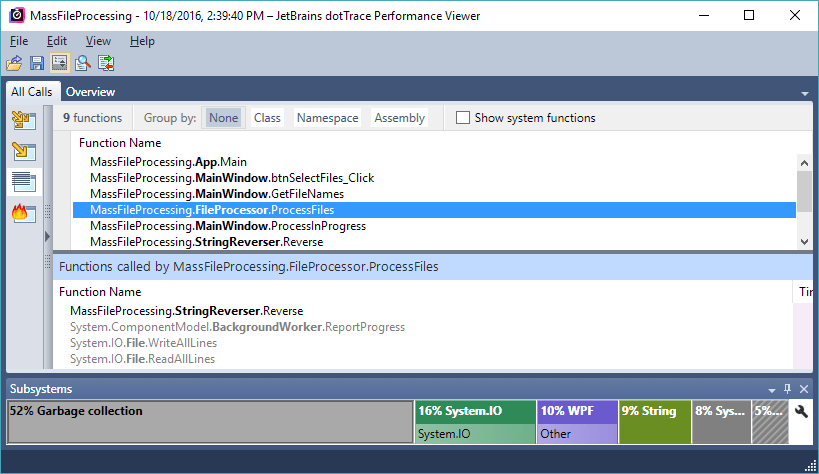
Task: Select the 16% System.IO subsystem block
Action: click(475, 422)
